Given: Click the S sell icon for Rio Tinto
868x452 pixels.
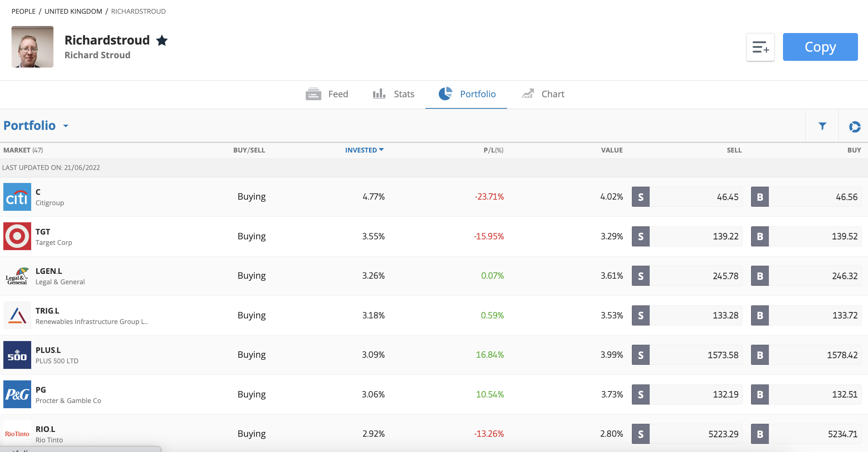Looking at the screenshot, I should pyautogui.click(x=641, y=434).
